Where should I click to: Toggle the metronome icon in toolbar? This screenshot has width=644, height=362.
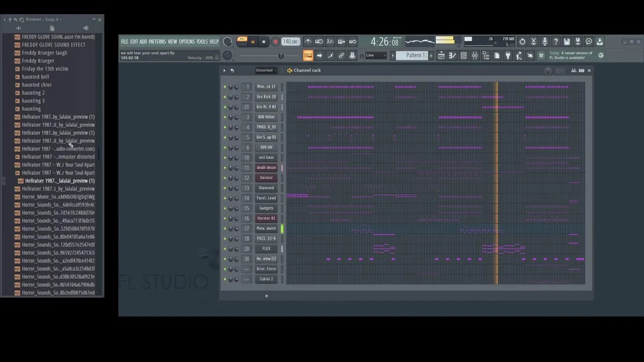(x=308, y=42)
